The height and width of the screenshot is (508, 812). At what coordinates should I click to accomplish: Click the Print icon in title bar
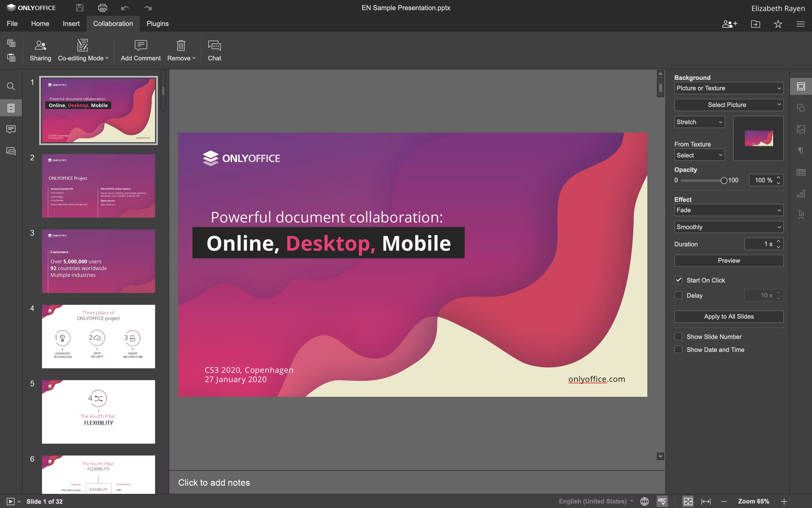pyautogui.click(x=102, y=8)
